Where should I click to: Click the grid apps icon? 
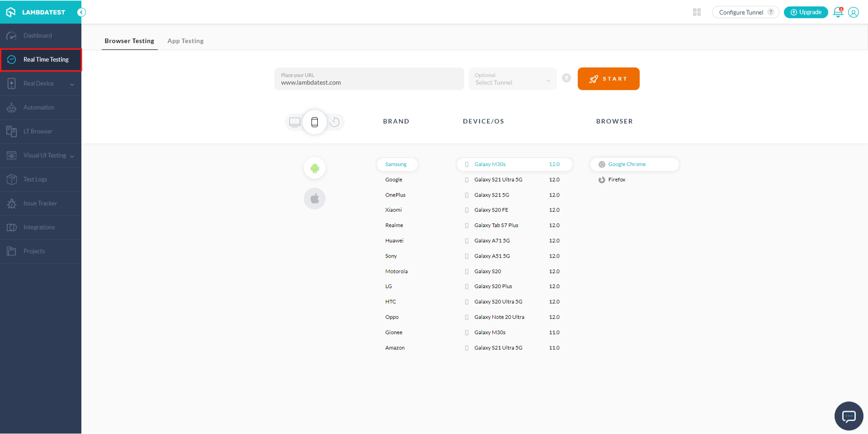[697, 12]
